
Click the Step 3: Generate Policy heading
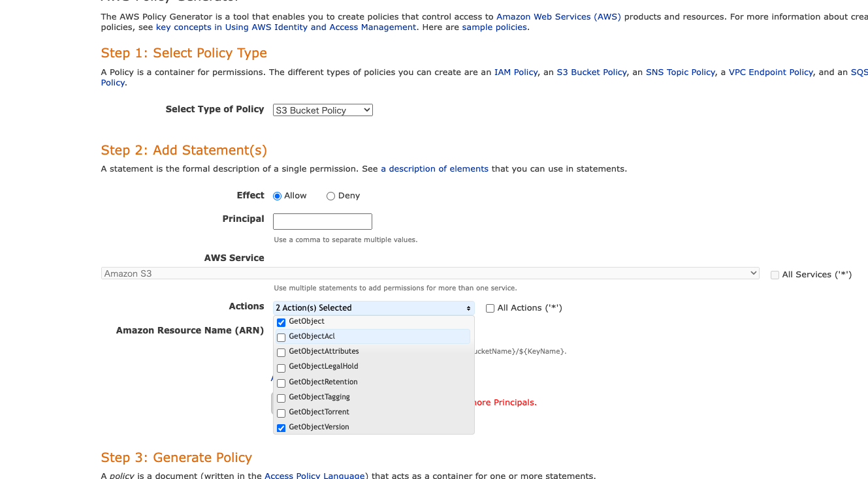[x=176, y=457]
